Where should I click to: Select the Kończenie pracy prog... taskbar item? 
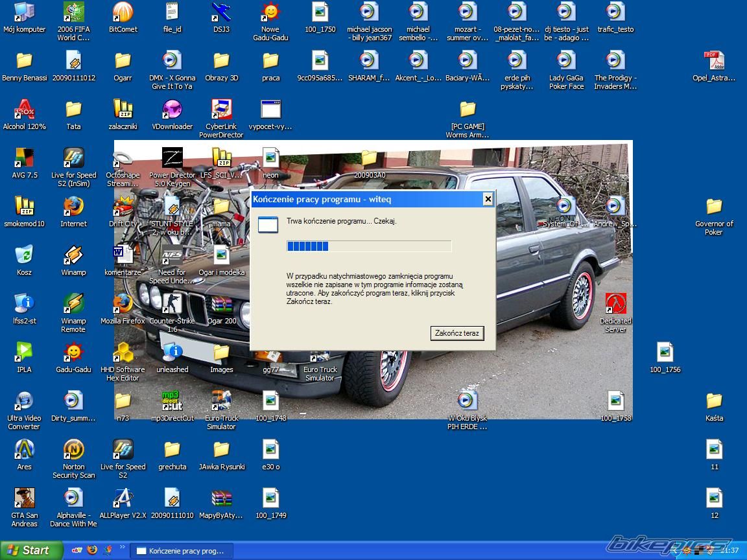pos(182,551)
